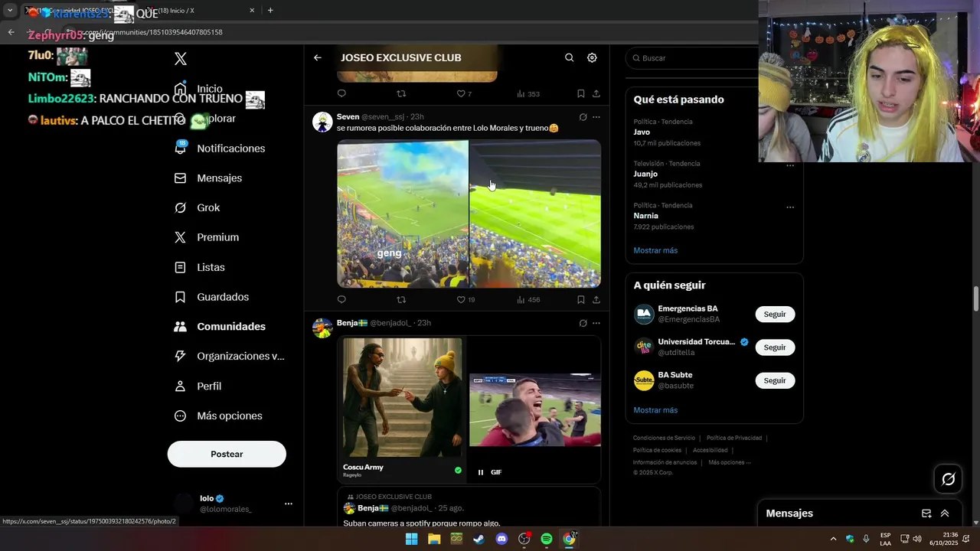Image resolution: width=980 pixels, height=551 pixels.
Task: Open a new browser tab
Action: click(x=270, y=11)
